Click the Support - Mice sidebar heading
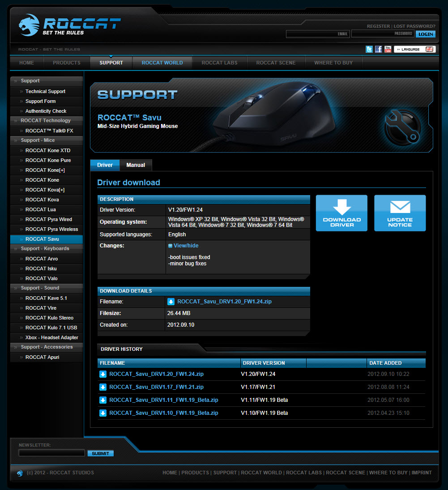448x490 pixels. [47, 141]
